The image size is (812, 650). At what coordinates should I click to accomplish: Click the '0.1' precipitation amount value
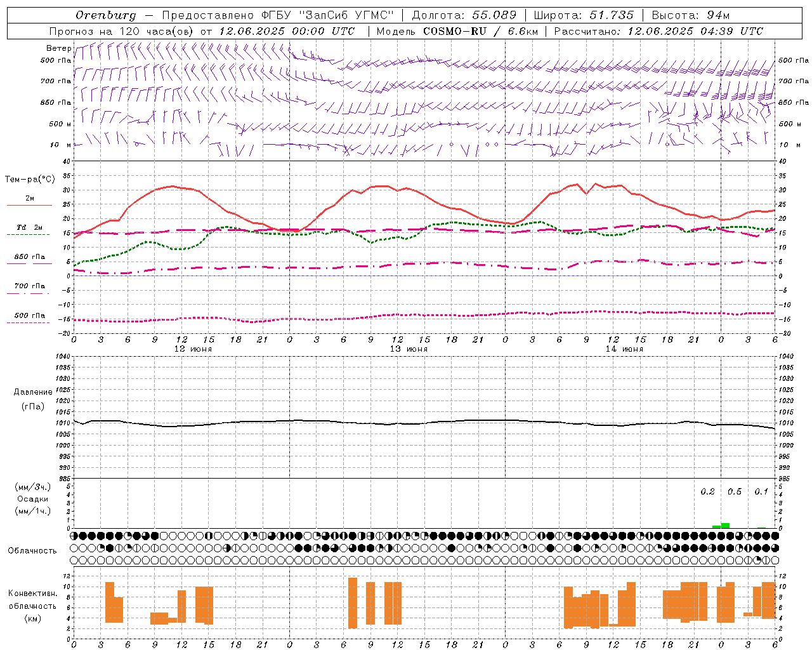(x=761, y=492)
